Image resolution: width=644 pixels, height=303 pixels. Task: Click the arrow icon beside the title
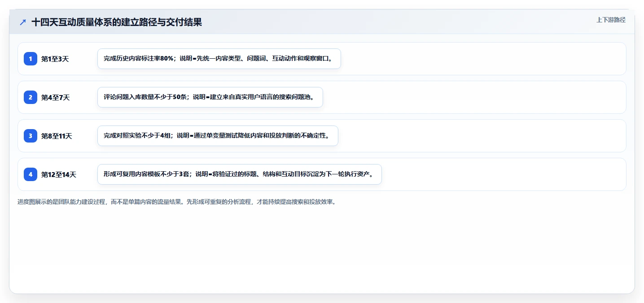click(x=23, y=22)
